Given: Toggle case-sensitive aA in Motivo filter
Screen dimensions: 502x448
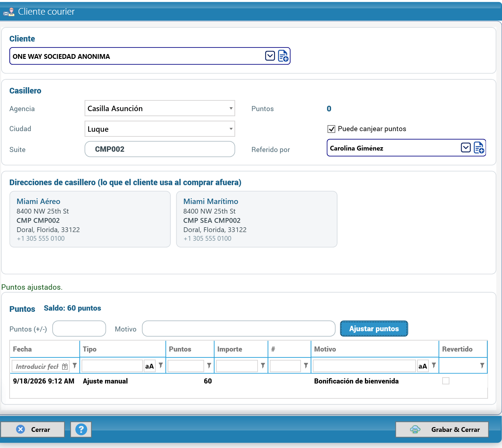Looking at the screenshot, I should click(x=423, y=366).
